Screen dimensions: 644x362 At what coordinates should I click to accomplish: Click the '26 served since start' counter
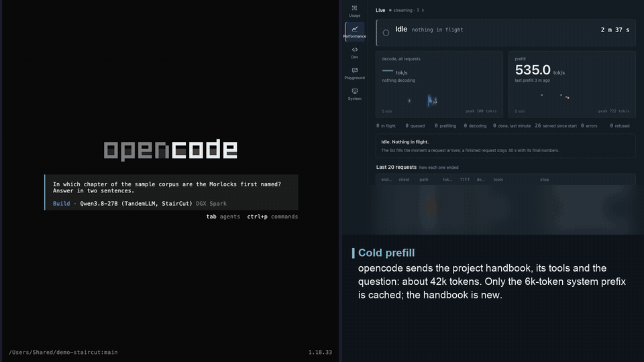(x=555, y=126)
